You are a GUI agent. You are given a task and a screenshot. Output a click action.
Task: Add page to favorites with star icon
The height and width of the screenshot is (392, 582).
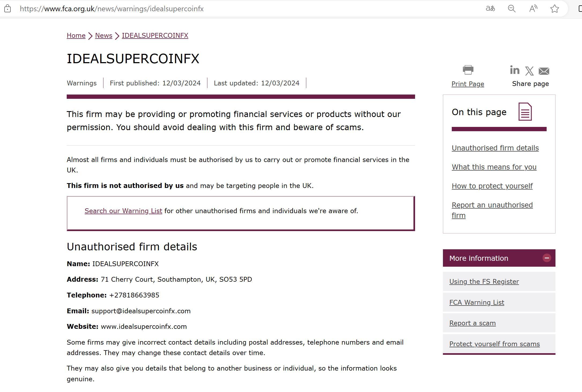(x=554, y=9)
